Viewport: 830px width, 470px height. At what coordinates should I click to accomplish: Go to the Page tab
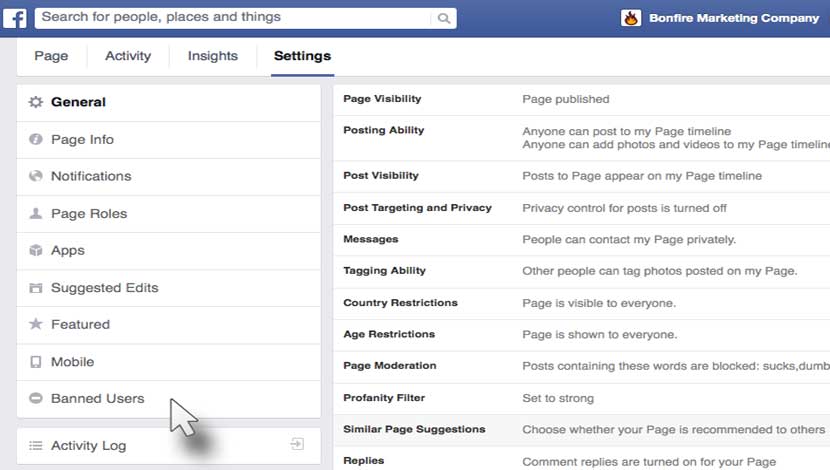(x=51, y=57)
